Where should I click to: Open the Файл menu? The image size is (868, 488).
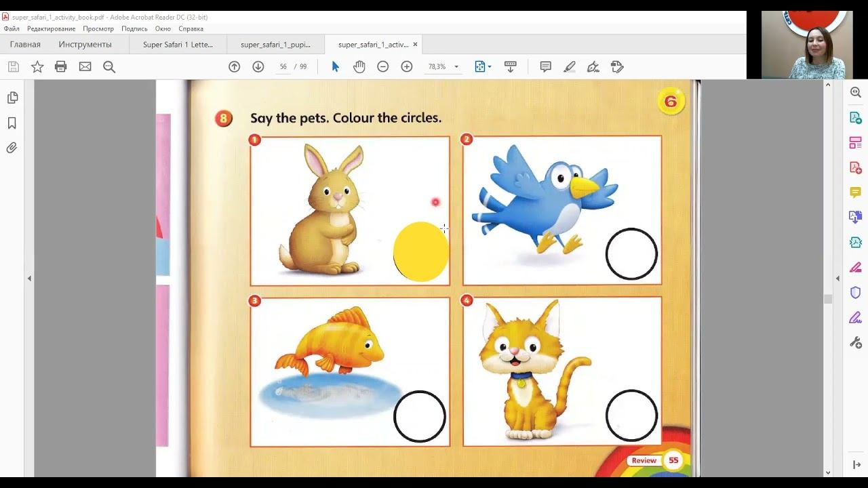12,28
